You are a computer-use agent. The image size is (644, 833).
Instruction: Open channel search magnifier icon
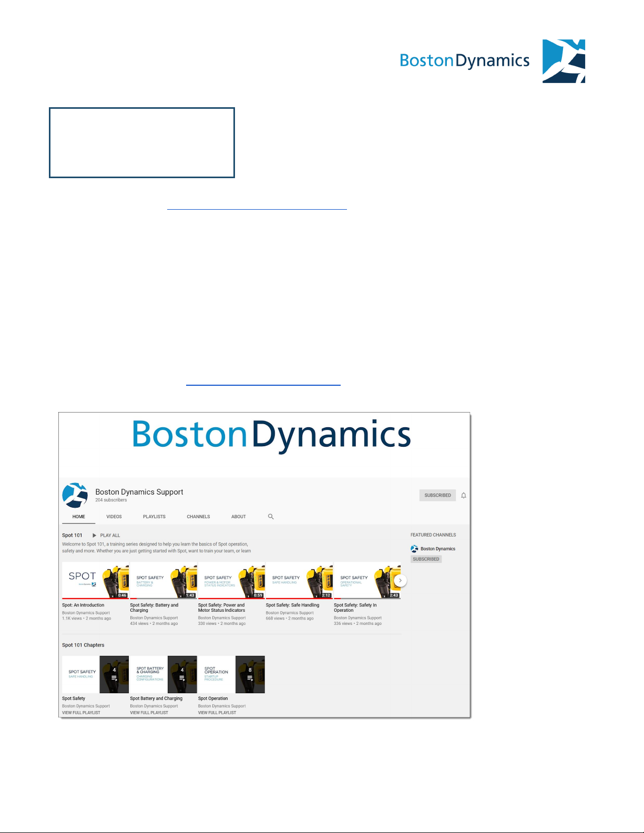point(271,517)
